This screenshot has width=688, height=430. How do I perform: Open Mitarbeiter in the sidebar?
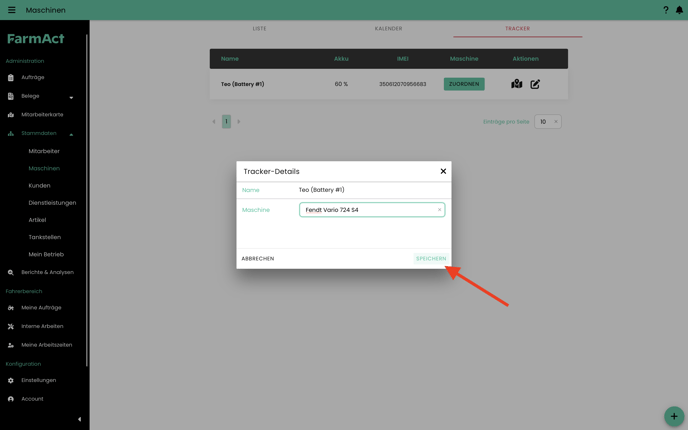coord(44,151)
